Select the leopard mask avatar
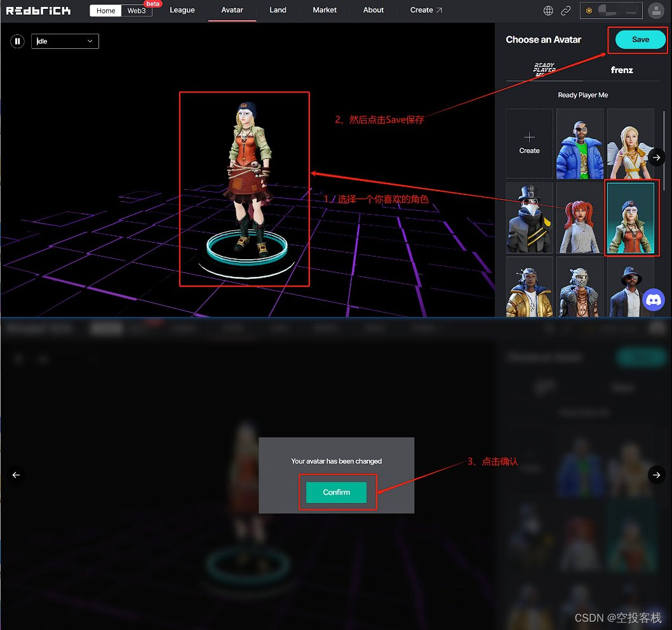 (x=580, y=287)
